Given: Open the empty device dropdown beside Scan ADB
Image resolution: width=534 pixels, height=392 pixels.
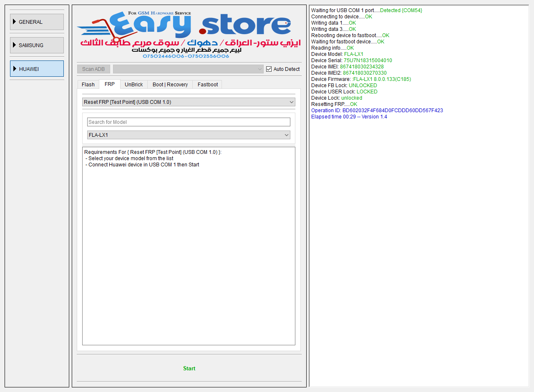Looking at the screenshot, I should [188, 69].
